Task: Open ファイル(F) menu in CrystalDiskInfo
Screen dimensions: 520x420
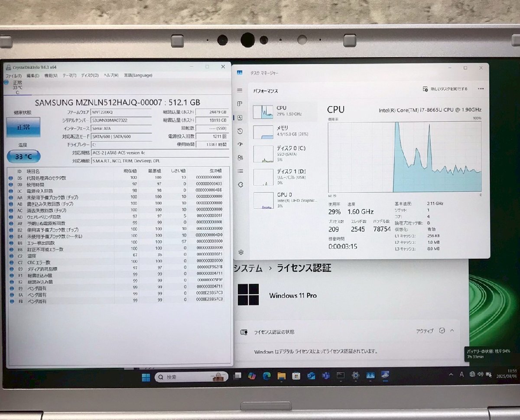Action: click(14, 75)
